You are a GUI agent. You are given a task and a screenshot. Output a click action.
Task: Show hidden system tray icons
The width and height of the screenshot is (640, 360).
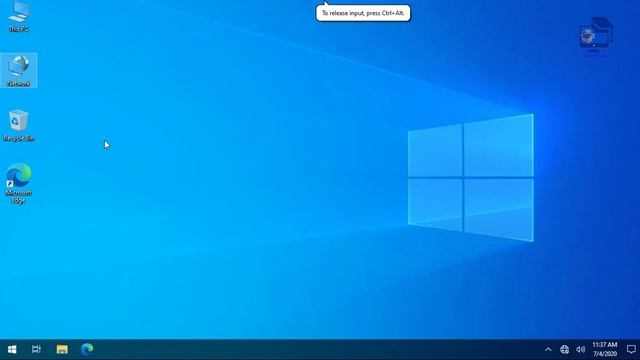click(548, 349)
